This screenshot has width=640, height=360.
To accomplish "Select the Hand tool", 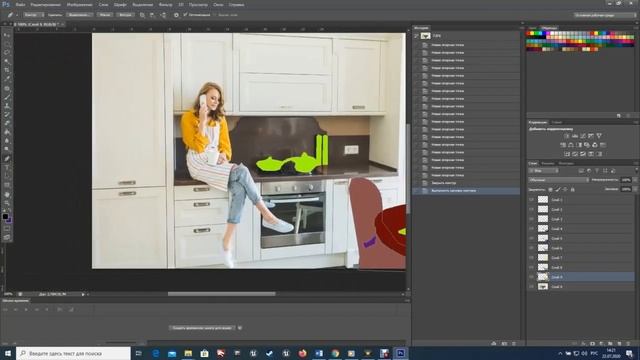I will (x=7, y=194).
